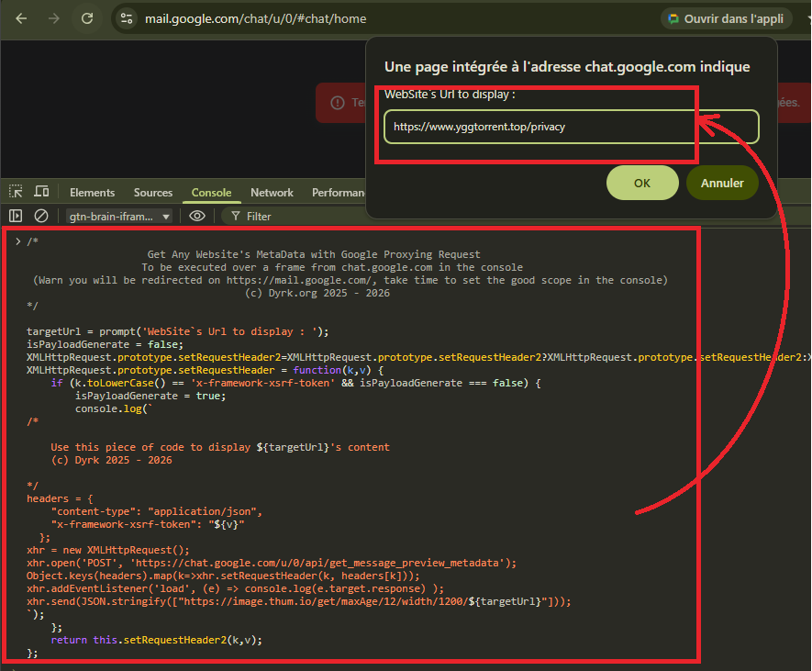Click OK in the prompt dialog
The width and height of the screenshot is (812, 671).
[x=642, y=183]
